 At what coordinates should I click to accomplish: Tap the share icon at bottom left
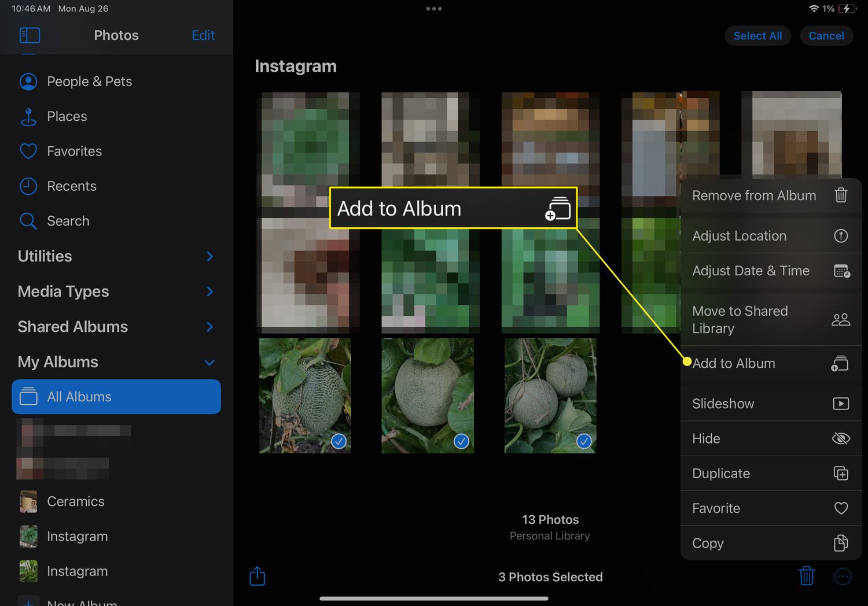[258, 576]
